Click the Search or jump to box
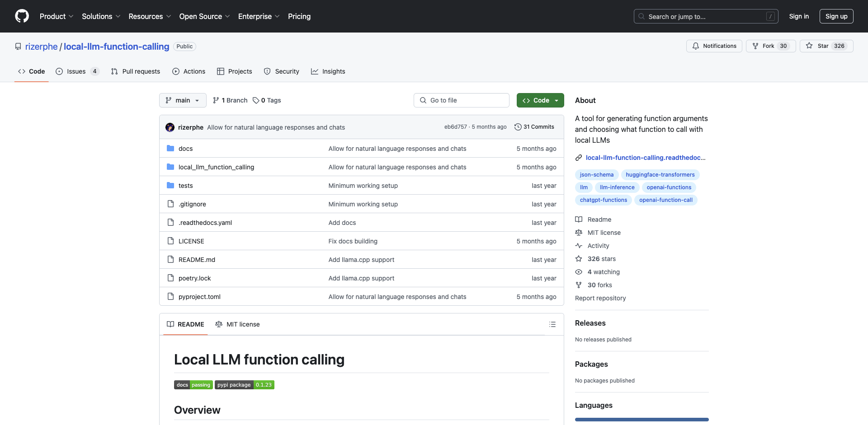 706,16
